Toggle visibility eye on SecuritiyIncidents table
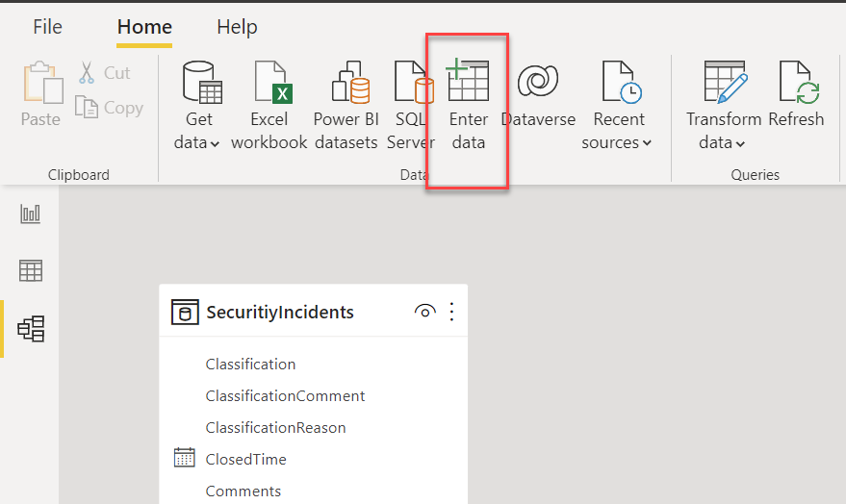The image size is (846, 504). (424, 312)
